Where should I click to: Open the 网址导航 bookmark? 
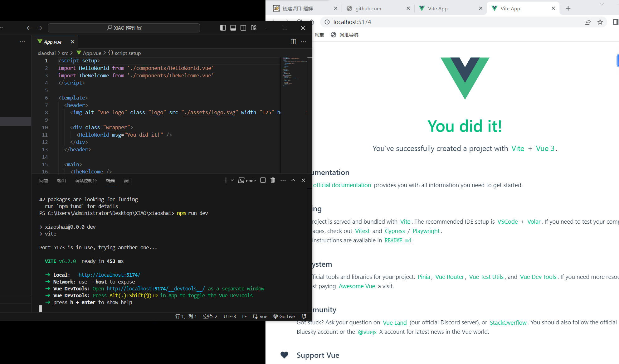click(345, 35)
